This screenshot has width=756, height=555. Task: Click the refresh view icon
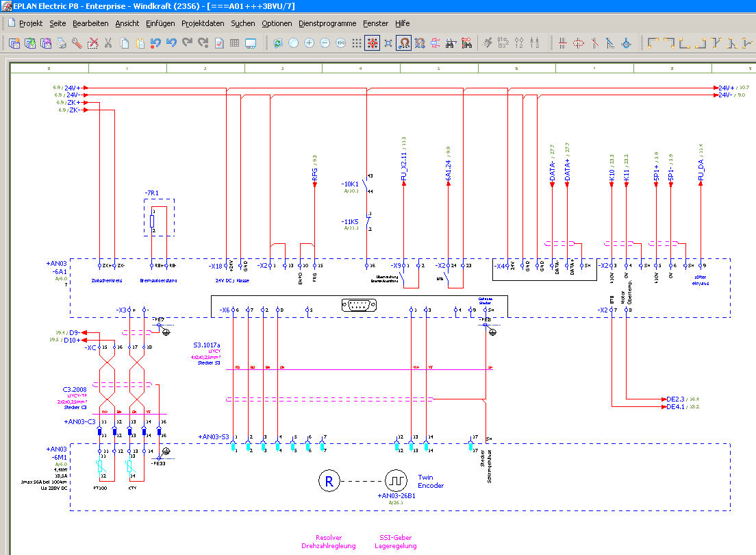[x=277, y=43]
